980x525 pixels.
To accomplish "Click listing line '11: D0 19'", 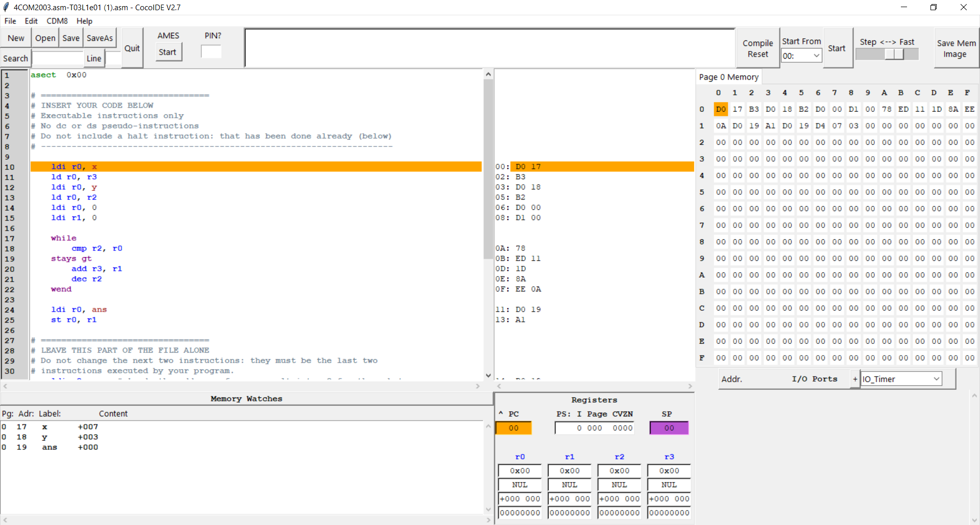I will point(518,310).
